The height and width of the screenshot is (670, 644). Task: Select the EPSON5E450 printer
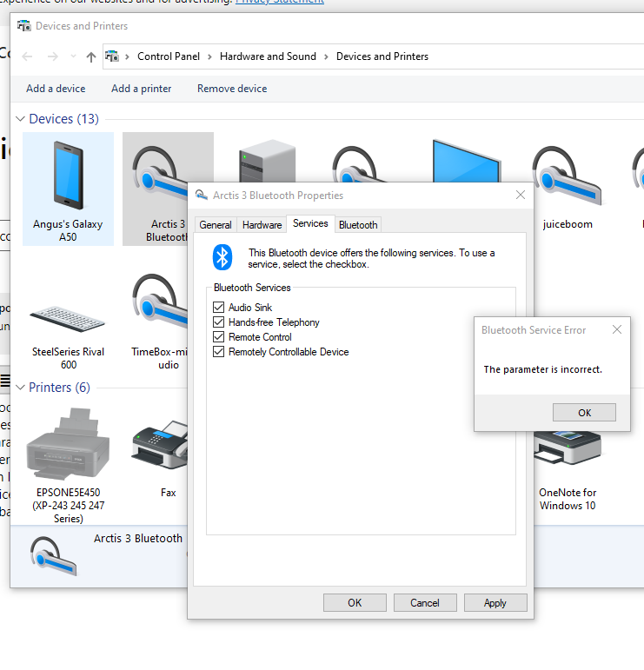click(68, 466)
